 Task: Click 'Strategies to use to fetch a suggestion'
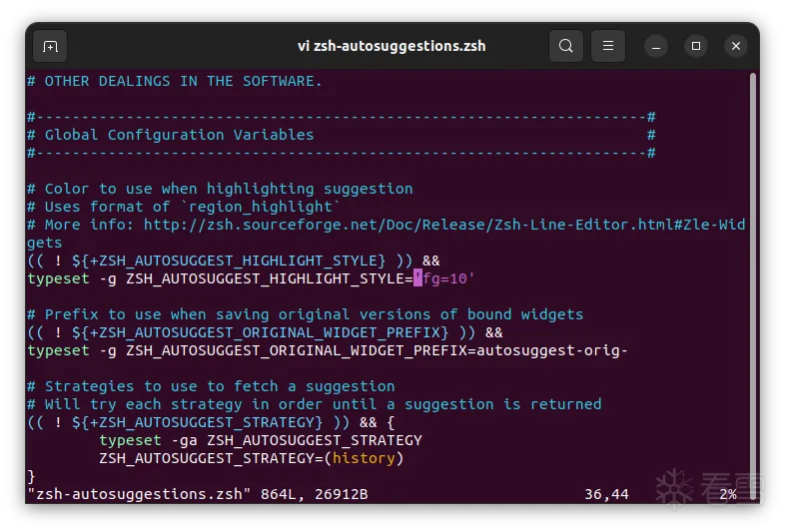(211, 387)
